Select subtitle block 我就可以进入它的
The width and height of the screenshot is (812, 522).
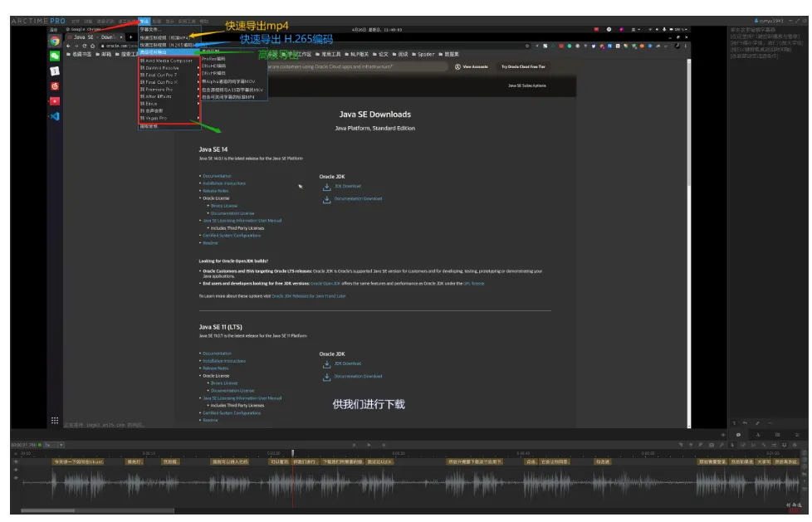click(x=230, y=461)
